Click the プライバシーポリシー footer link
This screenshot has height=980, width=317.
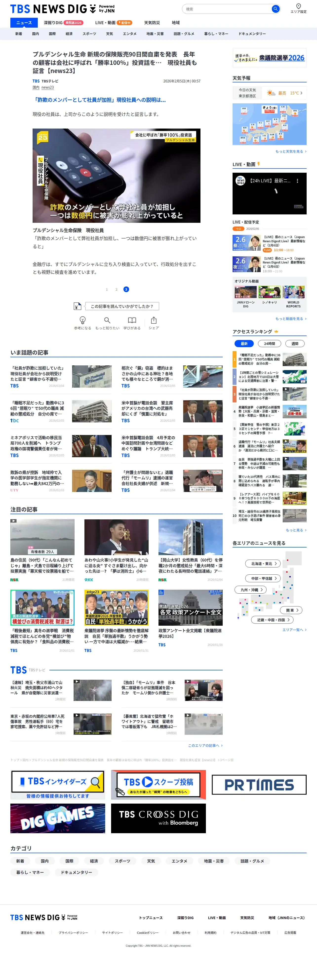(73, 932)
